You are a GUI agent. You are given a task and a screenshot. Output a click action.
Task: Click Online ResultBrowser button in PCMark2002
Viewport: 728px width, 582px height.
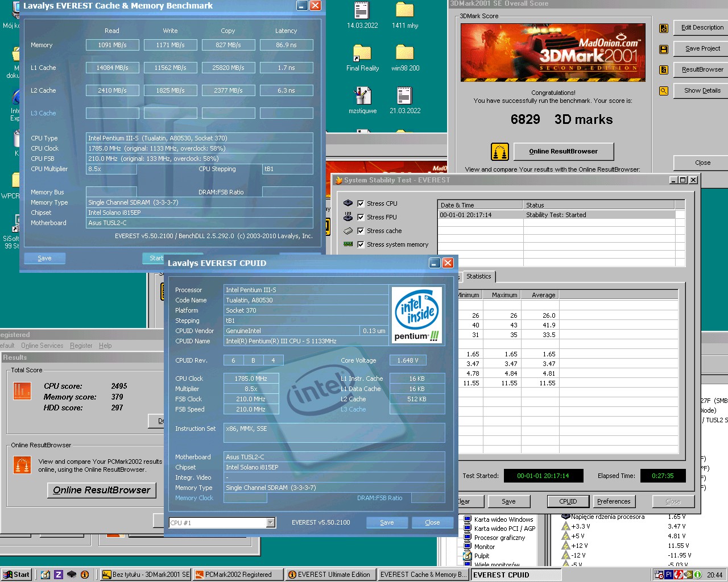click(x=102, y=490)
